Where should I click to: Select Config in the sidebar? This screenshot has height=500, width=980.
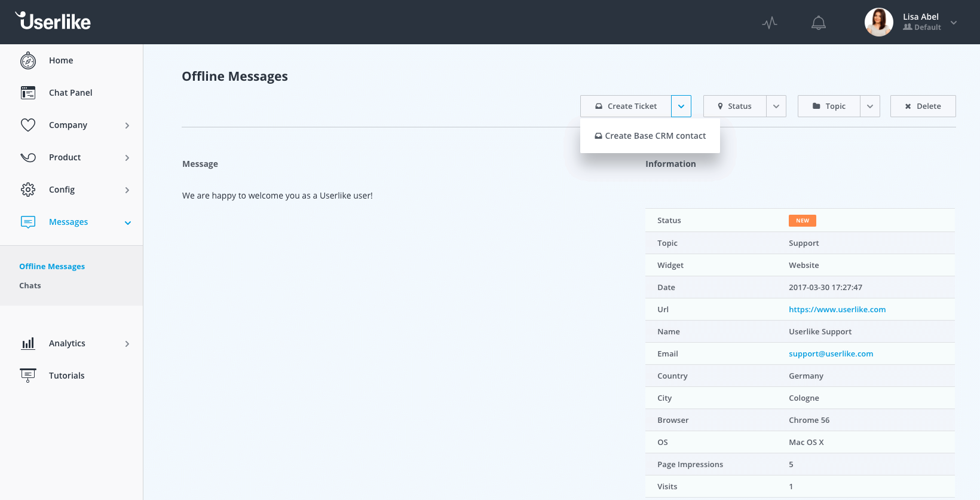pos(62,190)
